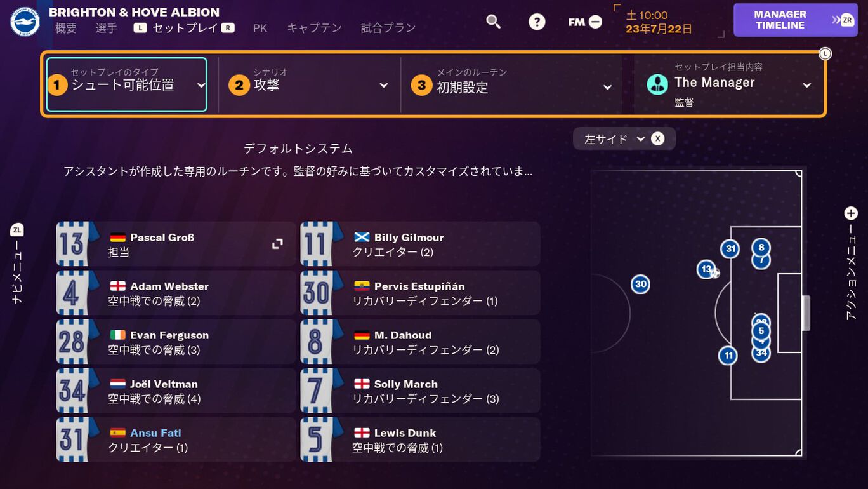This screenshot has height=489, width=868.
Task: Clear the 左サイド filter with X
Action: (658, 138)
